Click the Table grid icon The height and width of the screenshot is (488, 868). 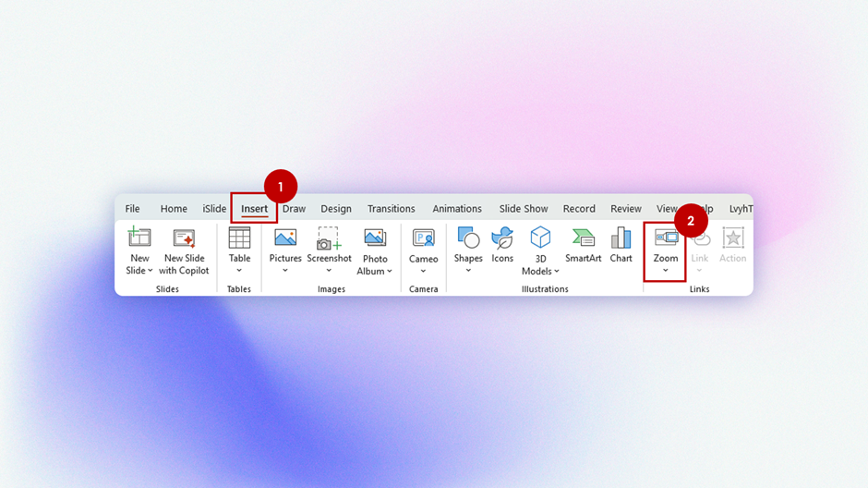(x=239, y=238)
